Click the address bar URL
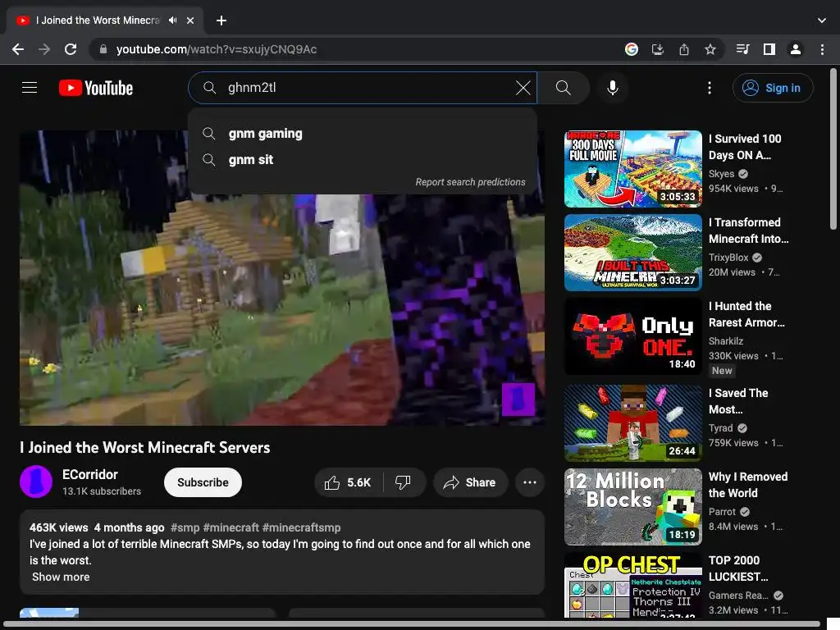 217,49
